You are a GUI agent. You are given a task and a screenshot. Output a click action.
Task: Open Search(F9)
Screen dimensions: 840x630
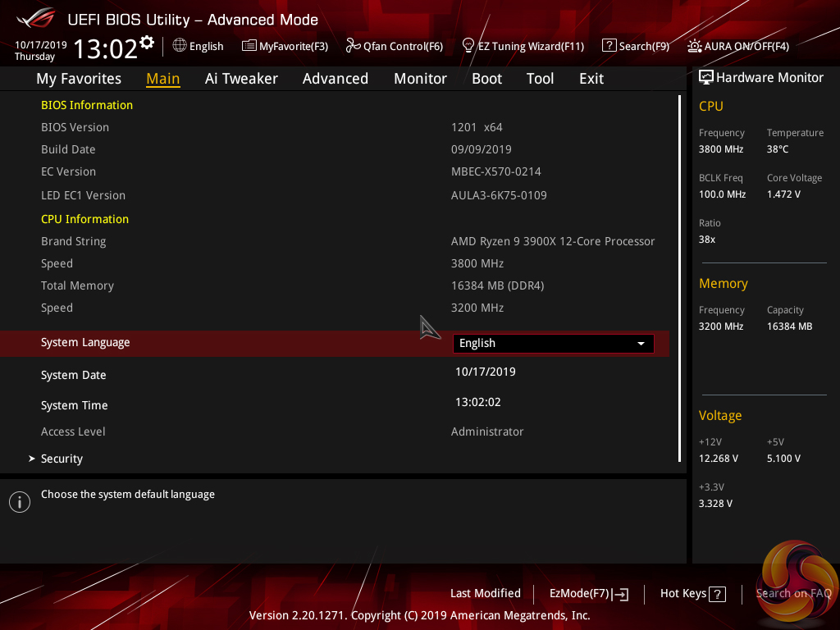point(636,46)
